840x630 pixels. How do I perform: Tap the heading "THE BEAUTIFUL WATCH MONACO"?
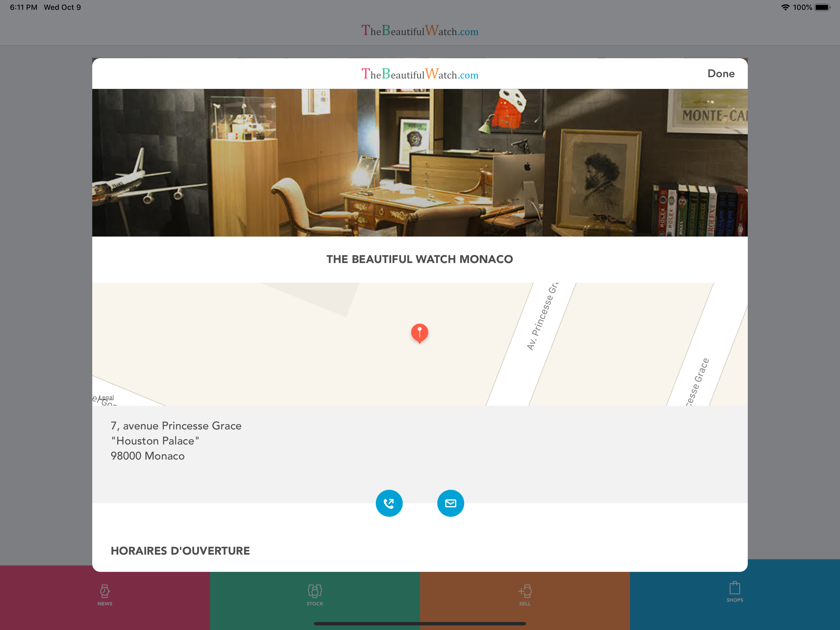click(420, 259)
